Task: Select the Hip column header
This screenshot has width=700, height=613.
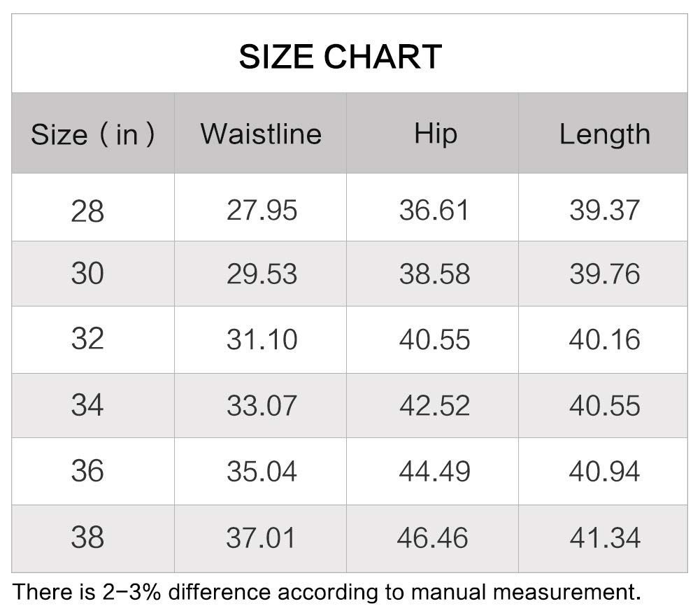Action: [436, 134]
